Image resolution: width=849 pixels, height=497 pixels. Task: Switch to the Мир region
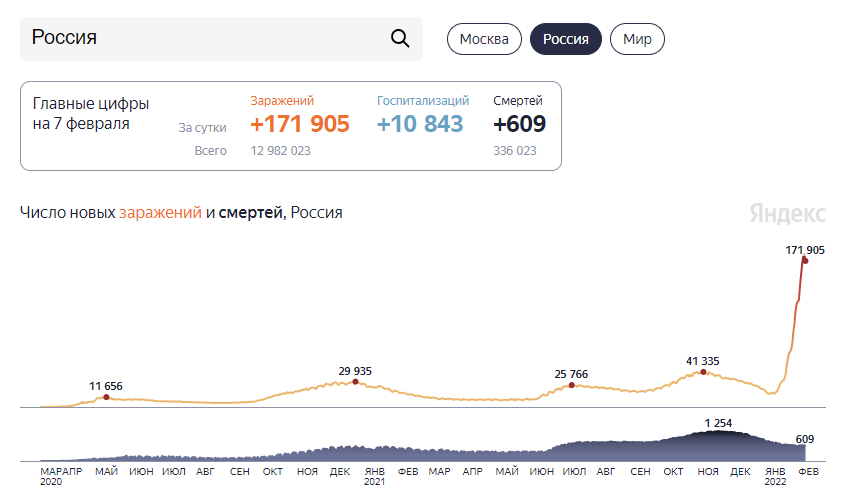point(637,40)
